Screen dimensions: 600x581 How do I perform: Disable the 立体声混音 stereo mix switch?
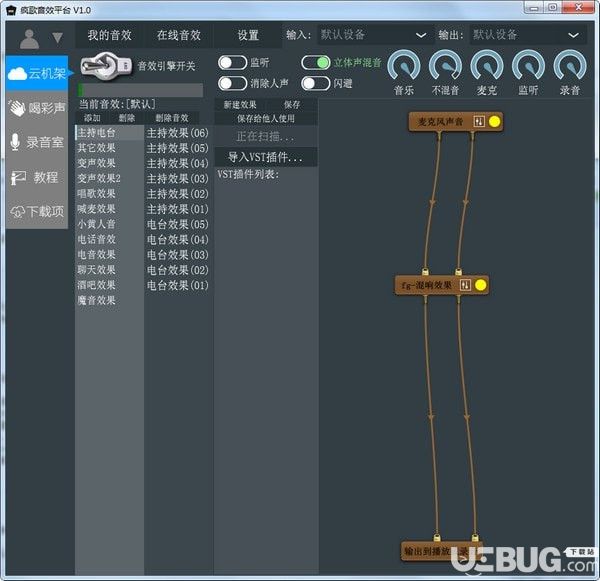pyautogui.click(x=316, y=63)
